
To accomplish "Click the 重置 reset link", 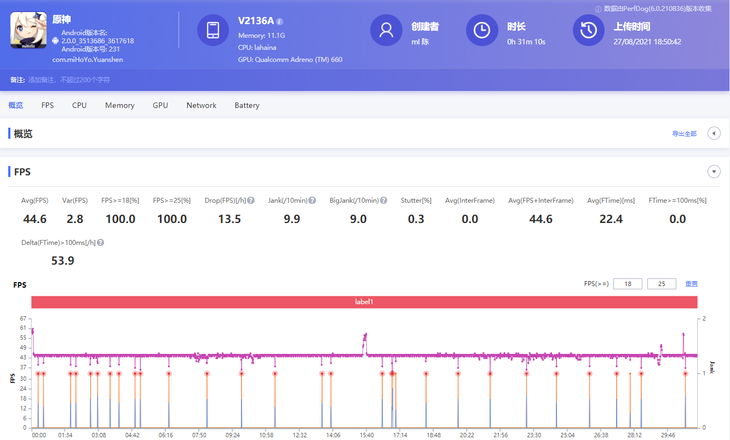I will tap(691, 285).
